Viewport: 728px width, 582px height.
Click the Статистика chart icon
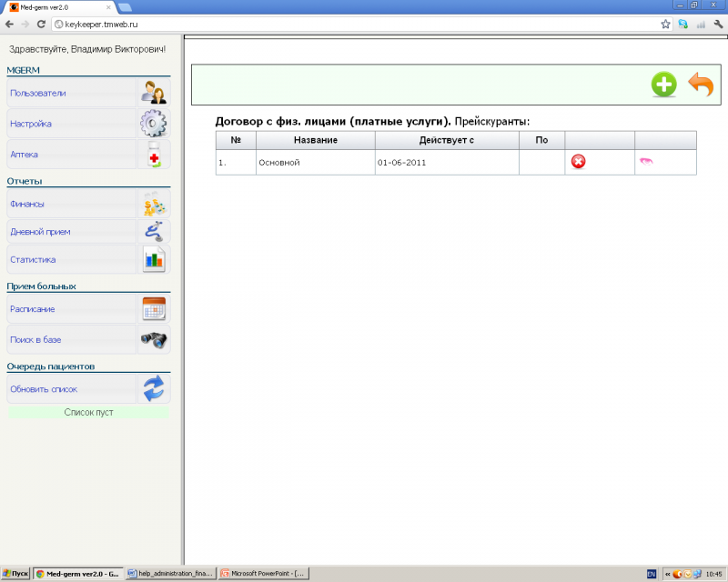tap(153, 260)
